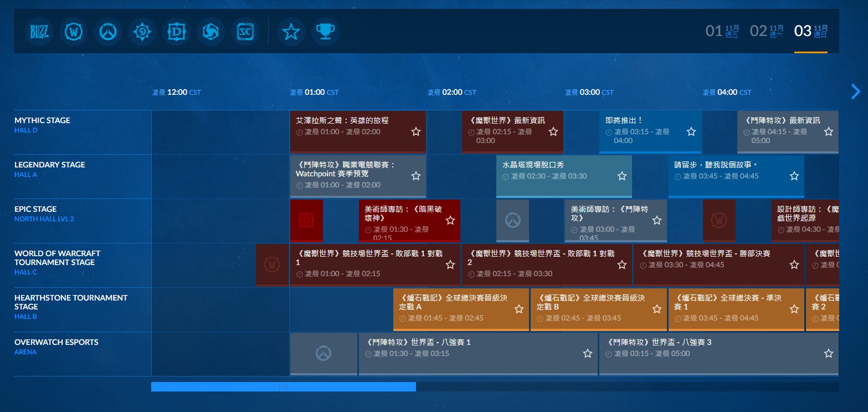Image resolution: width=868 pixels, height=412 pixels.
Task: Favorite Watchpoint 賽季預覽 event
Action: pos(416,176)
